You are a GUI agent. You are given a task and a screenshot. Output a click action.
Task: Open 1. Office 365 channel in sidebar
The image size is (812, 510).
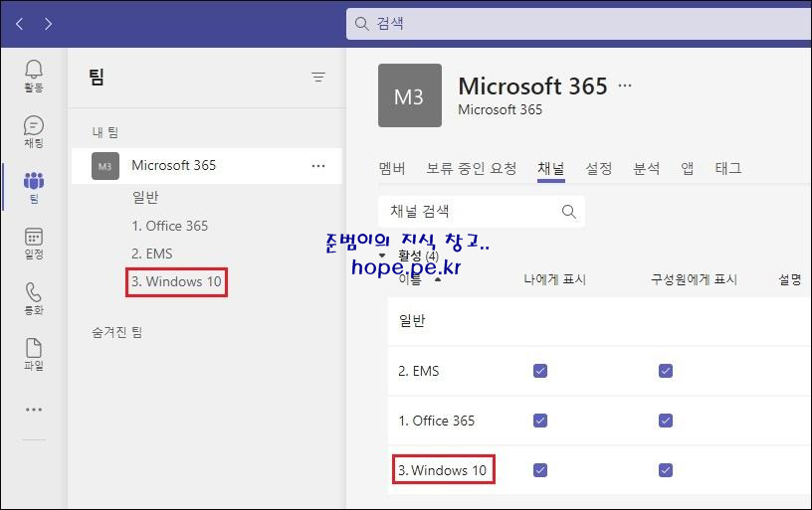click(169, 226)
